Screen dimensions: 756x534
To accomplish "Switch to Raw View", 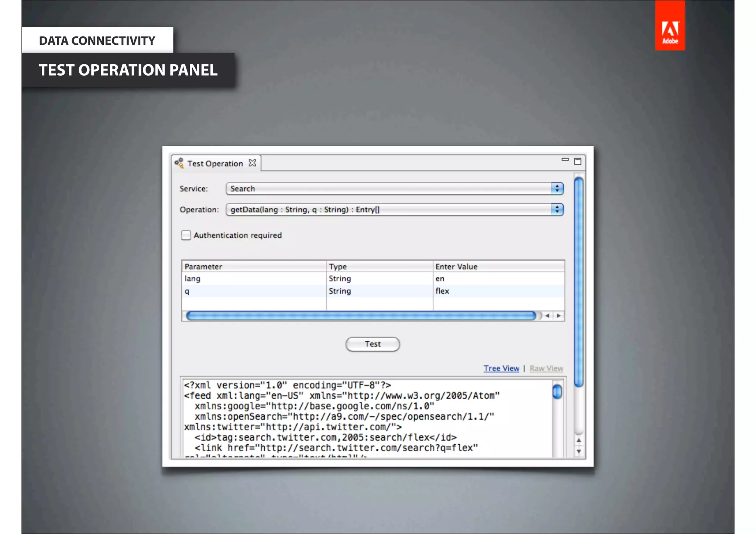I will point(546,368).
